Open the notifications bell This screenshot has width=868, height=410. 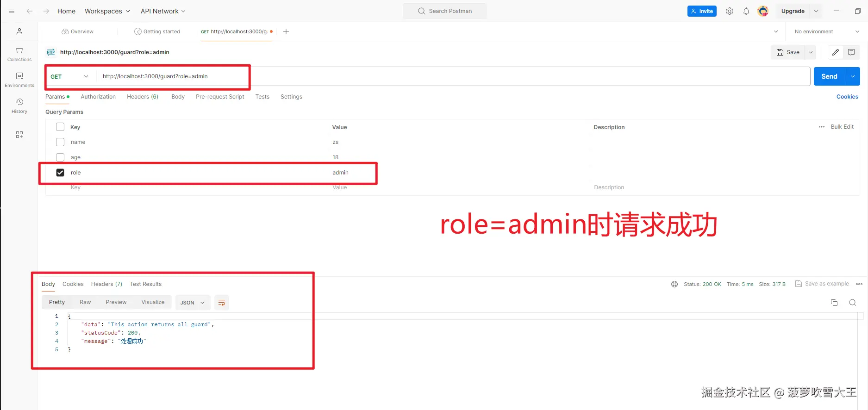pos(746,11)
